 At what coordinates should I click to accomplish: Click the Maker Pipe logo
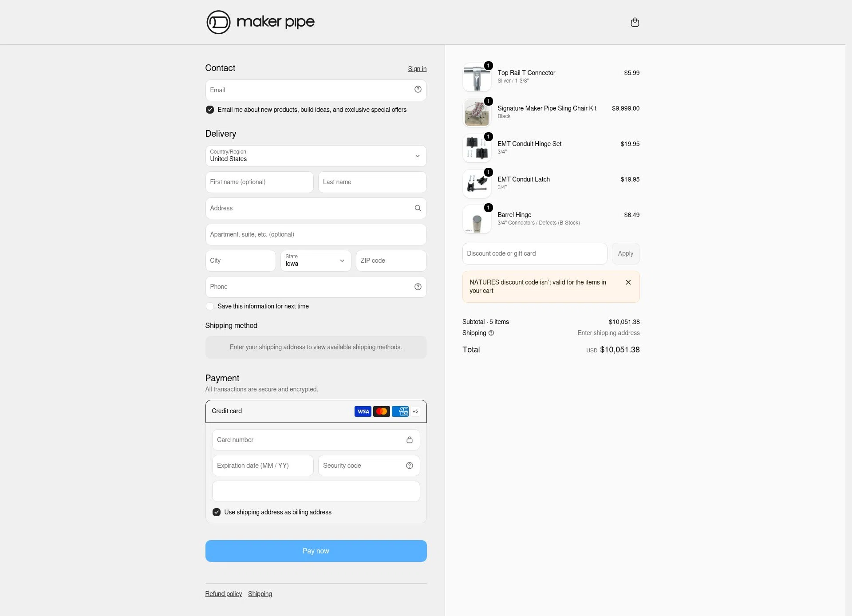click(260, 22)
